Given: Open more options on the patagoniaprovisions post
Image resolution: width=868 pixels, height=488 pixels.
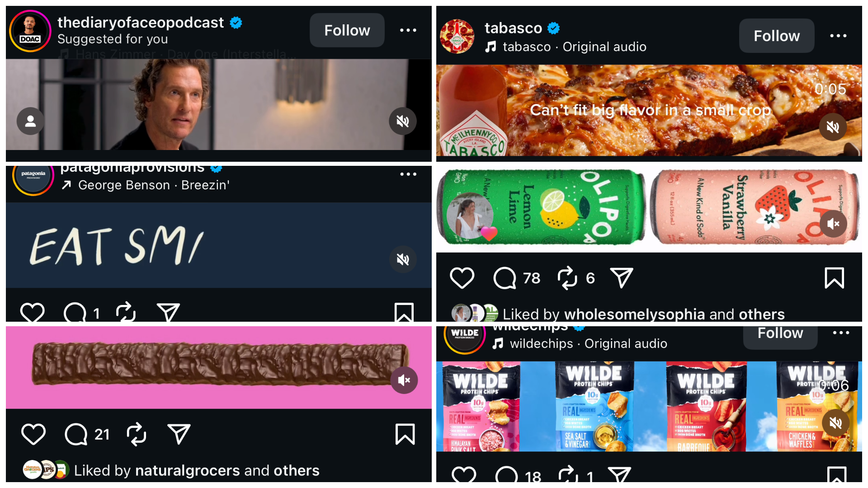Looking at the screenshot, I should pyautogui.click(x=408, y=174).
